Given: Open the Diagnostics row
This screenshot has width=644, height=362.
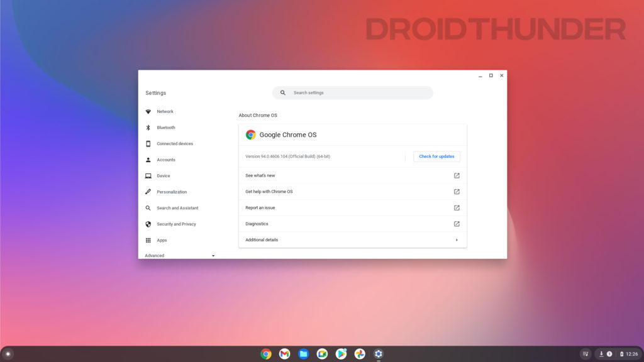Looking at the screenshot, I should point(353,224).
